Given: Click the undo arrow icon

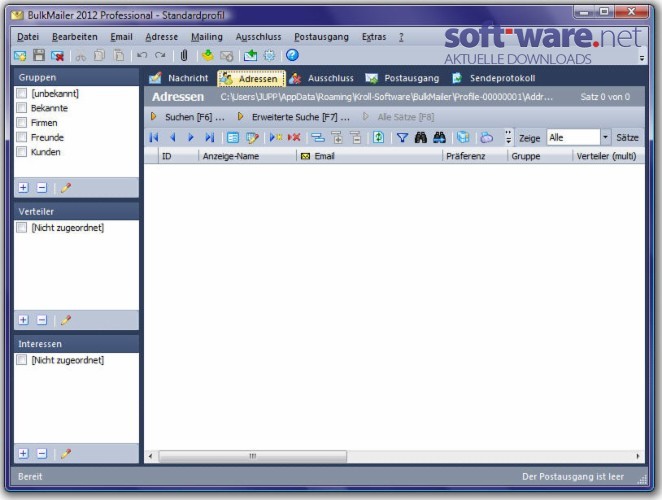Looking at the screenshot, I should coord(142,55).
